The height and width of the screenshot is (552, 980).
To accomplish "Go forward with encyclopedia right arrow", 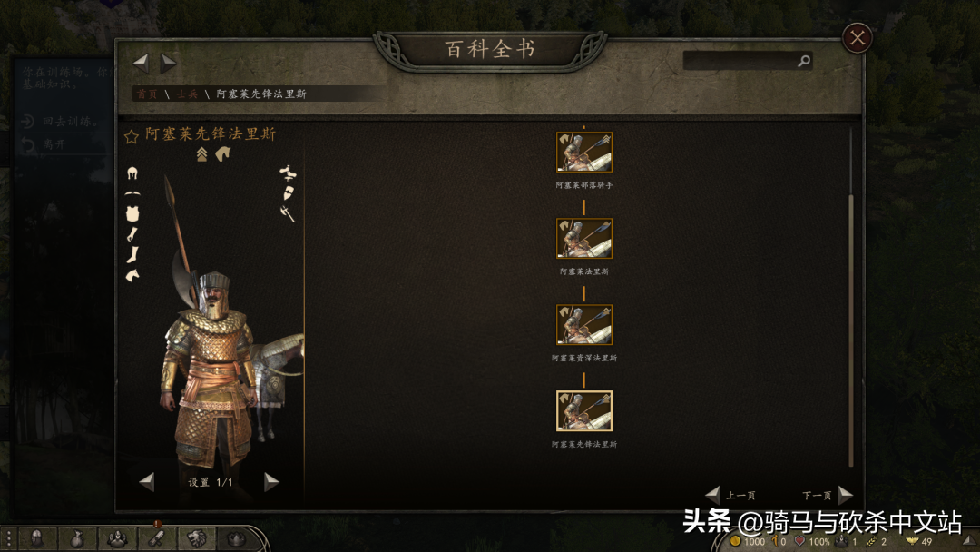I will tap(168, 63).
